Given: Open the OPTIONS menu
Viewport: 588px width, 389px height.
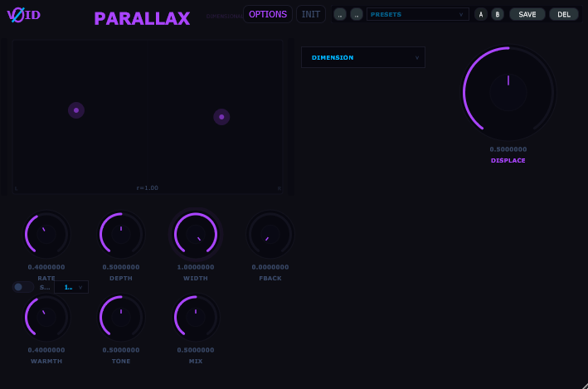Looking at the screenshot, I should [268, 14].
